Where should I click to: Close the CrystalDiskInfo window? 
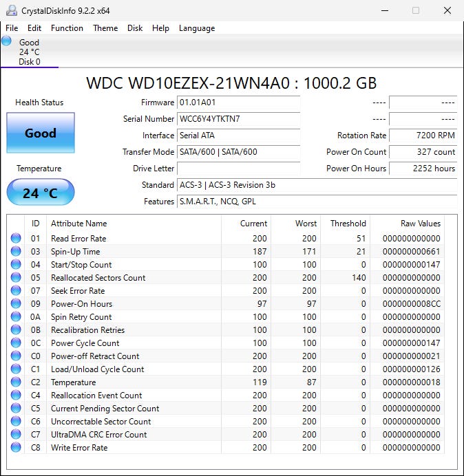[x=447, y=10]
